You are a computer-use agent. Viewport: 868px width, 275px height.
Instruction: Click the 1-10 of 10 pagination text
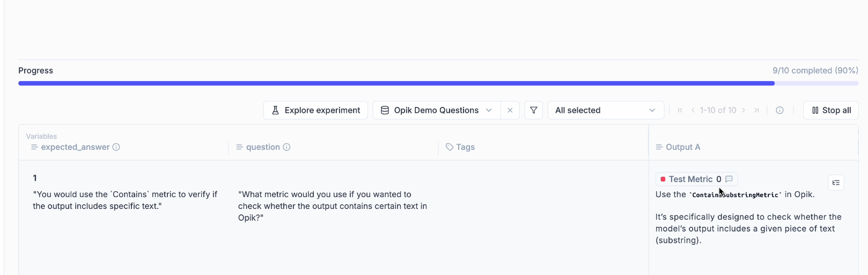718,110
